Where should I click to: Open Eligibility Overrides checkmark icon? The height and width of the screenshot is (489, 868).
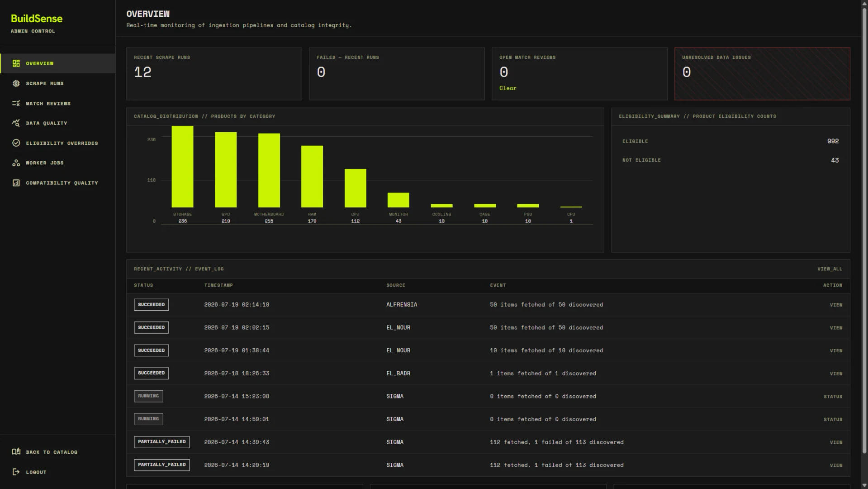pos(16,143)
